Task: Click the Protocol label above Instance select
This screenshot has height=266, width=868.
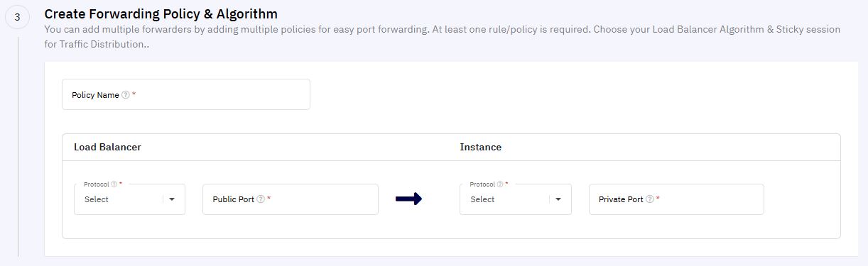Action: [482, 184]
